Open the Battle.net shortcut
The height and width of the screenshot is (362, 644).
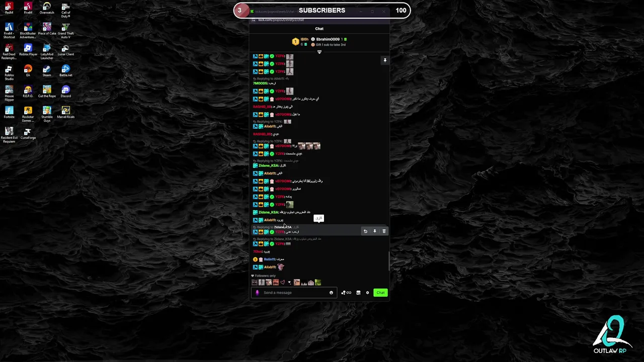point(65,71)
